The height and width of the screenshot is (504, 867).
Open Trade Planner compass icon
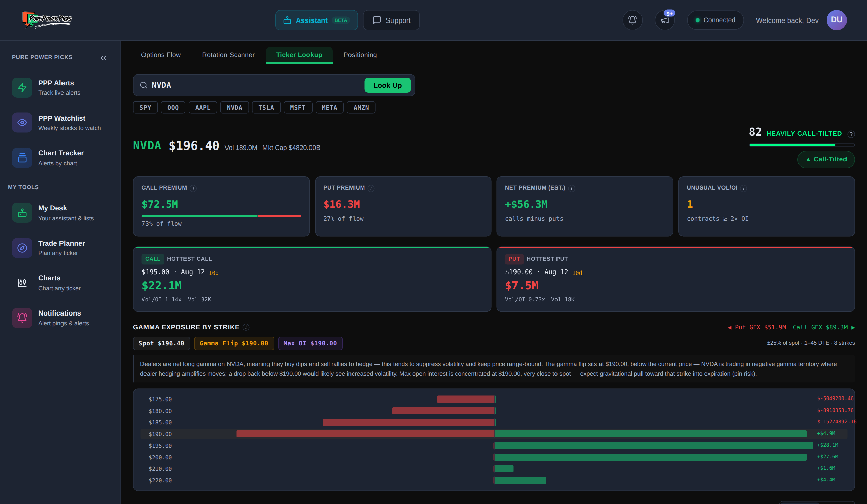(22, 248)
